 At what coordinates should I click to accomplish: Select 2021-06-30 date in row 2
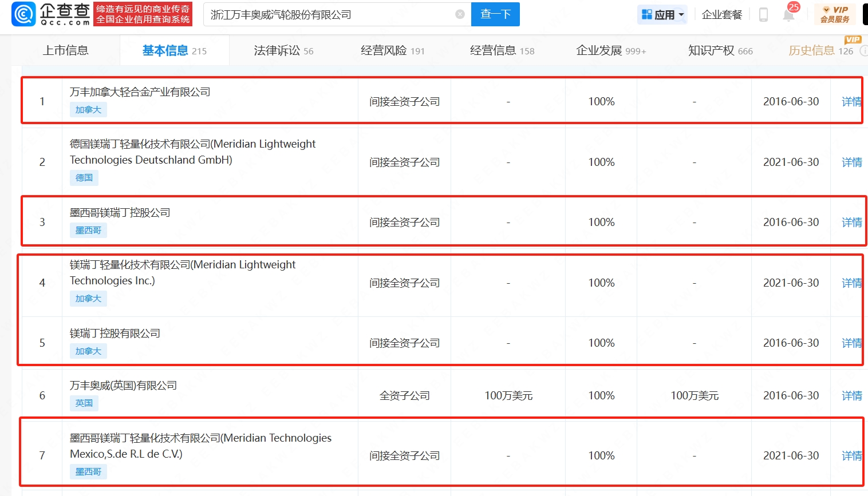791,162
